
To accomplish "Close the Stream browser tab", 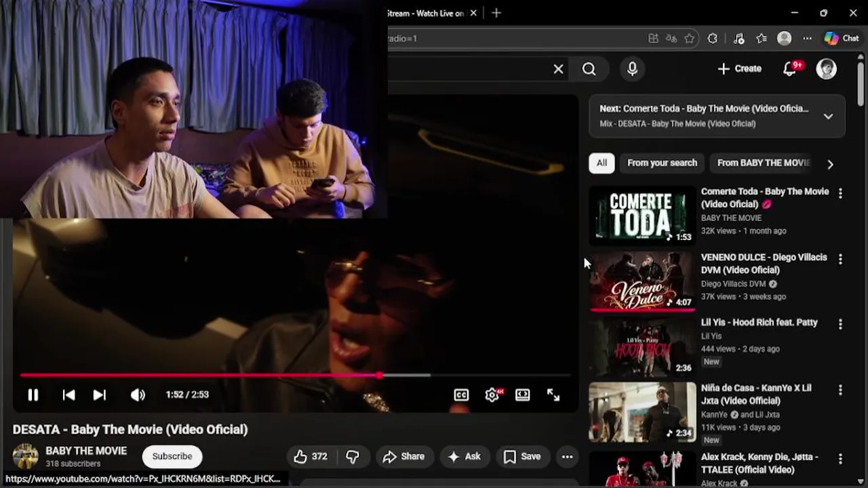I will [473, 13].
